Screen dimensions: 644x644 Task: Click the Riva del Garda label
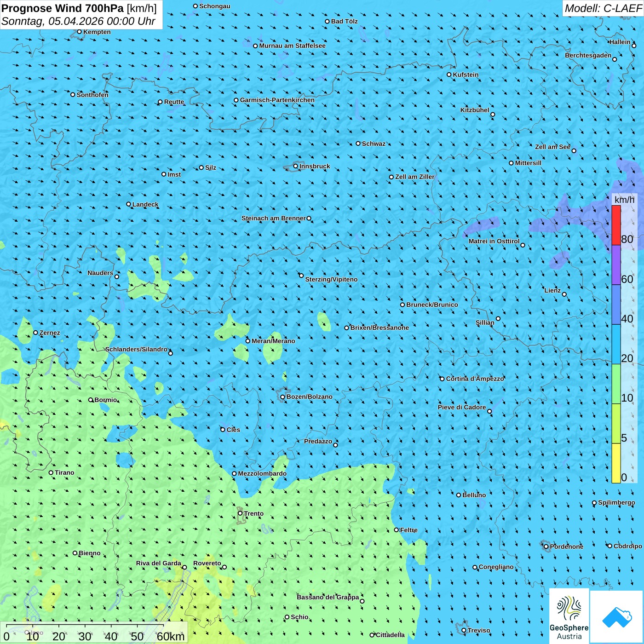(x=159, y=563)
